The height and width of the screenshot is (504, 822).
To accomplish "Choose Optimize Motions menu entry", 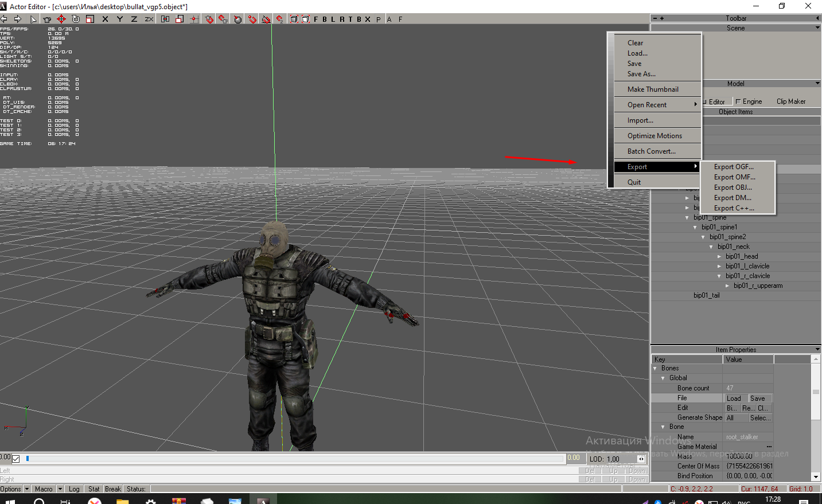I will 657,136.
